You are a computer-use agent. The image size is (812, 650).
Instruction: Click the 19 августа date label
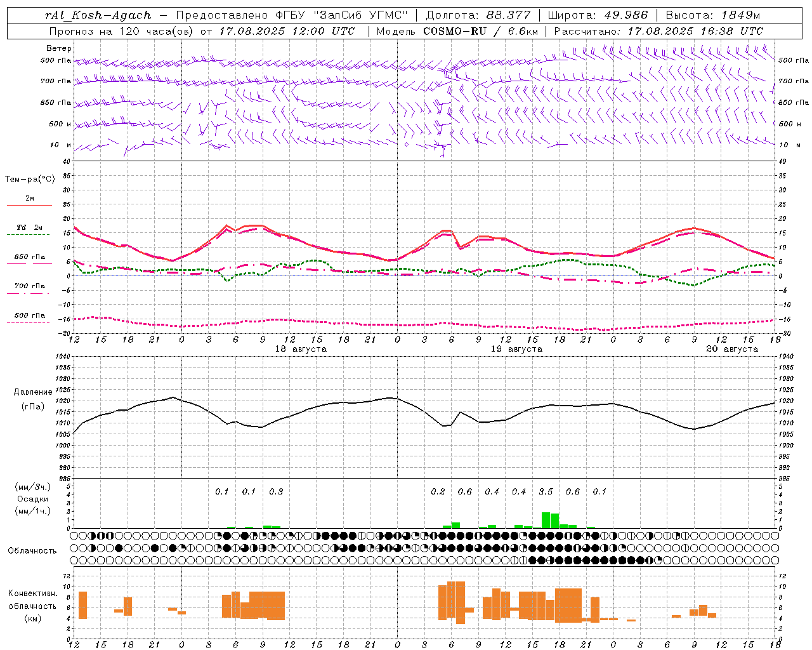pos(516,349)
